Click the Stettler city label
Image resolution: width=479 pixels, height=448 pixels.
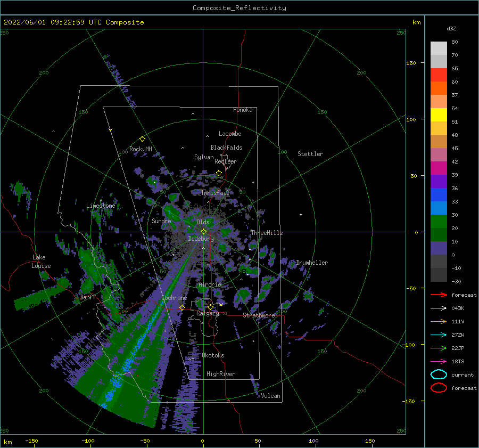(x=310, y=154)
